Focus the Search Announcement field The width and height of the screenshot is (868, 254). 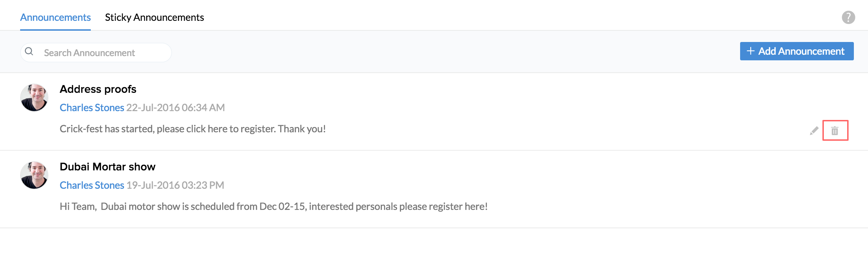[x=102, y=53]
